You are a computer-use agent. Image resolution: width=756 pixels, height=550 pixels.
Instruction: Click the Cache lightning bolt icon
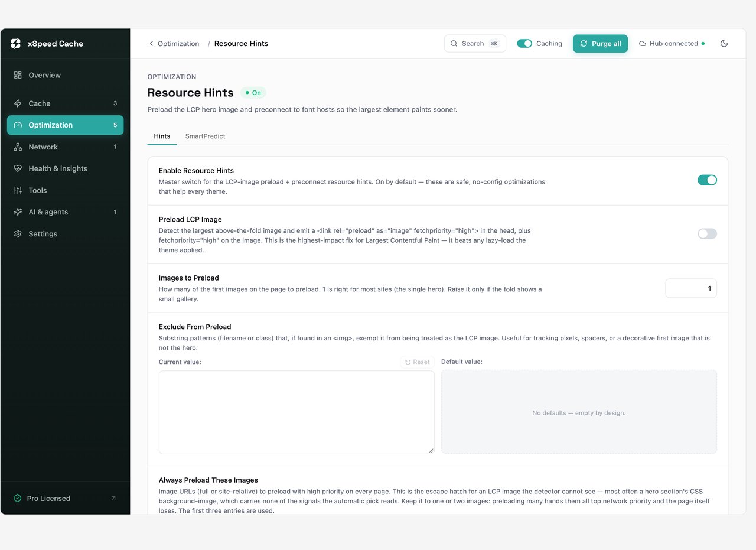[18, 103]
